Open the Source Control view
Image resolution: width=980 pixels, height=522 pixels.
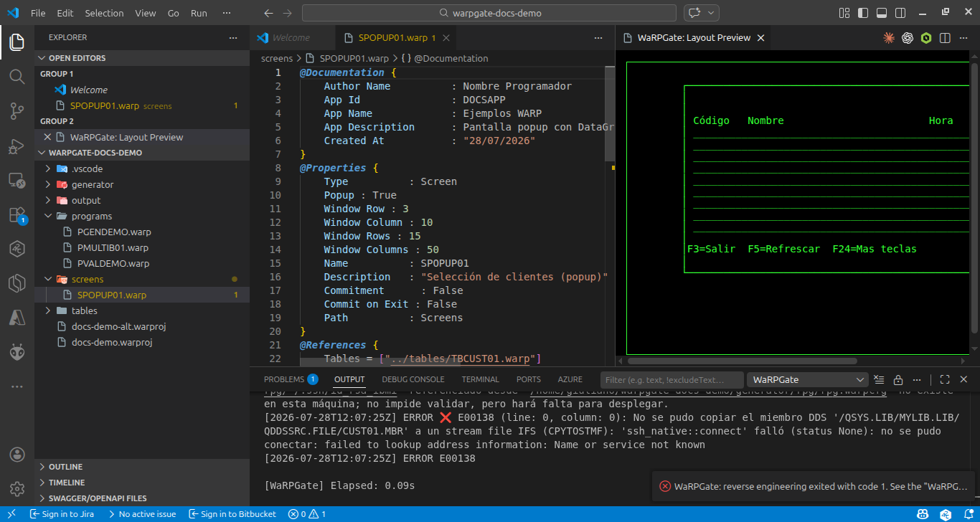pyautogui.click(x=17, y=110)
